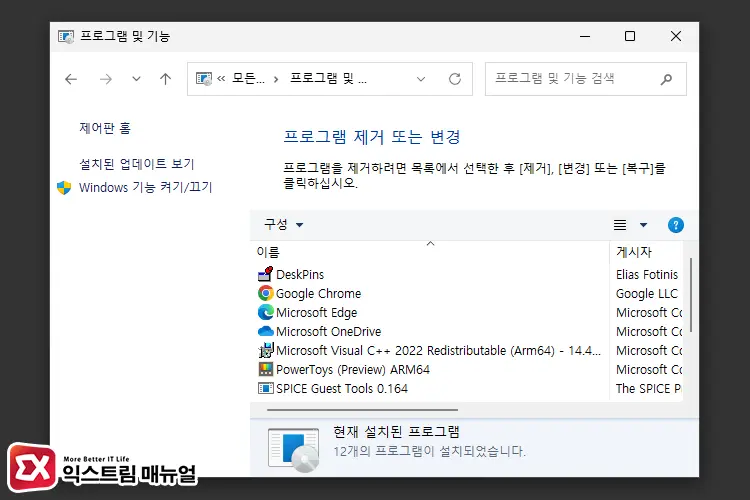Image resolution: width=750 pixels, height=500 pixels.
Task: Select the DeskPins icon
Action: (x=265, y=274)
